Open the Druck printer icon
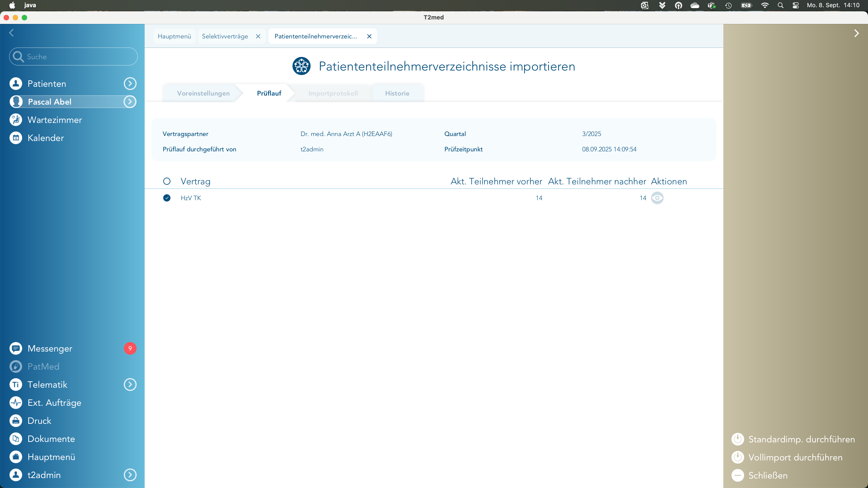 (x=16, y=421)
